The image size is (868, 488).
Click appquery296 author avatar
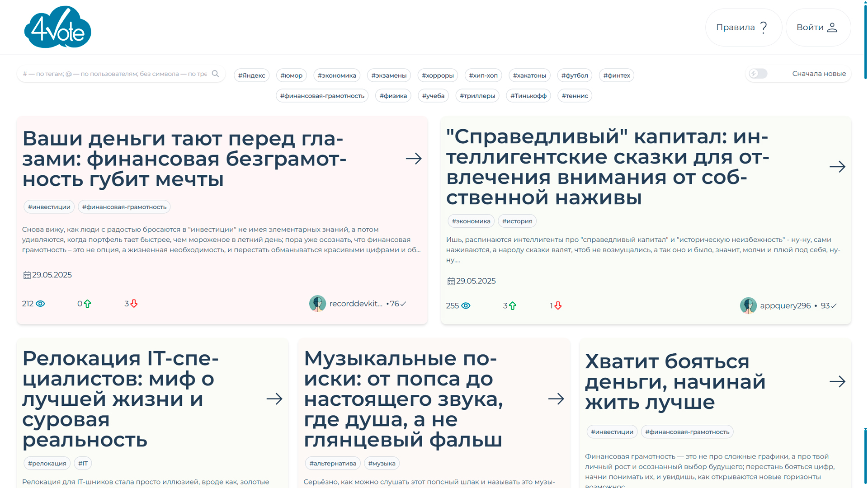point(748,305)
